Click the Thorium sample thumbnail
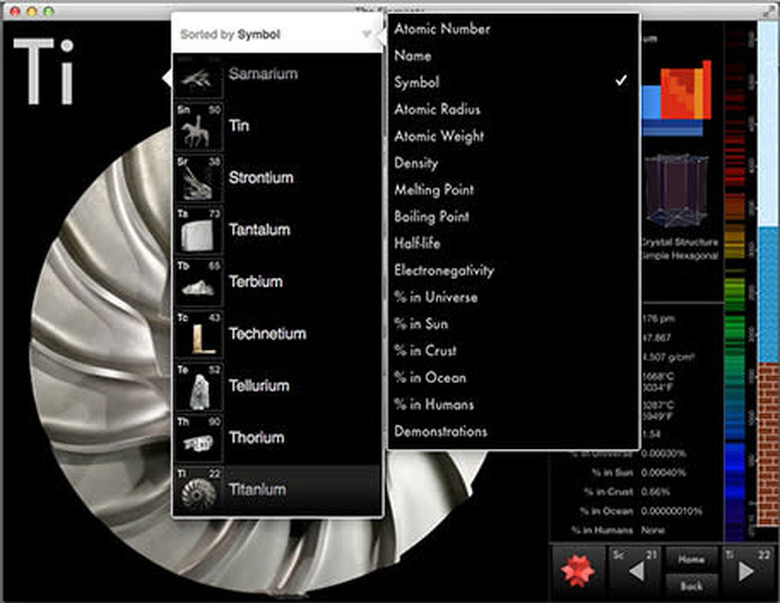 click(198, 439)
